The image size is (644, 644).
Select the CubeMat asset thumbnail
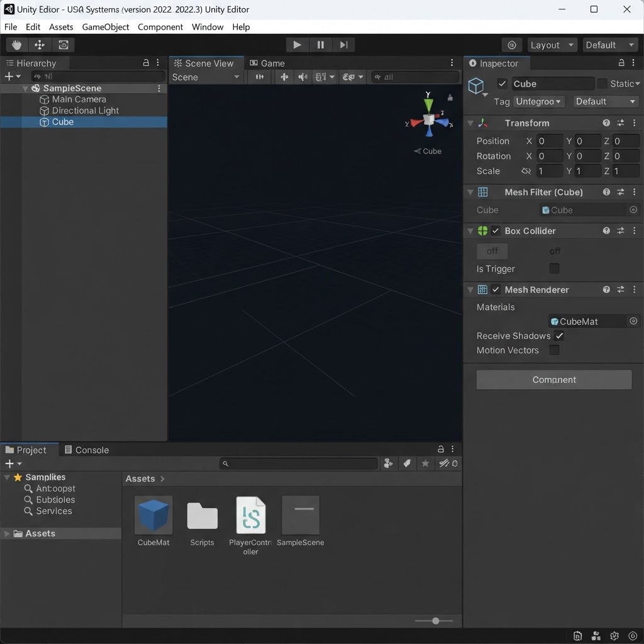pos(153,515)
